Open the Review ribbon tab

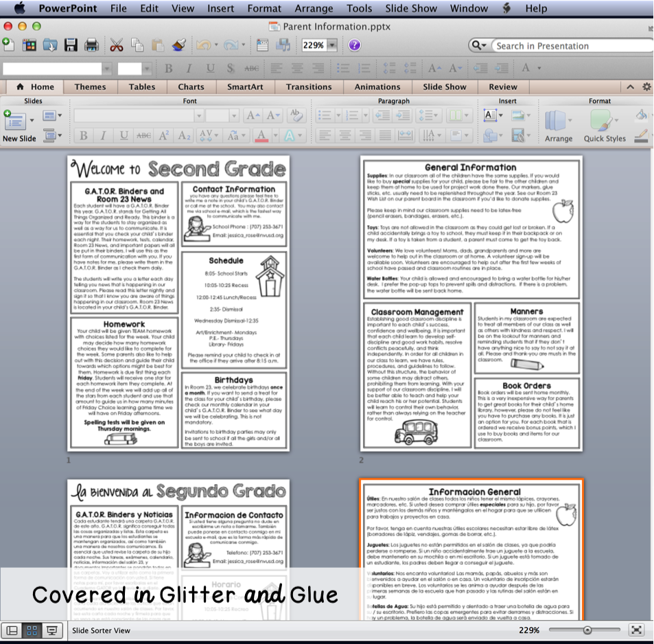point(502,87)
